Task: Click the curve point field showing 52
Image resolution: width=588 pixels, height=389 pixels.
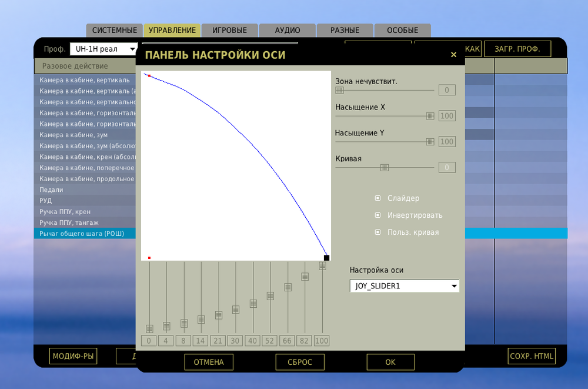Action: pyautogui.click(x=270, y=341)
